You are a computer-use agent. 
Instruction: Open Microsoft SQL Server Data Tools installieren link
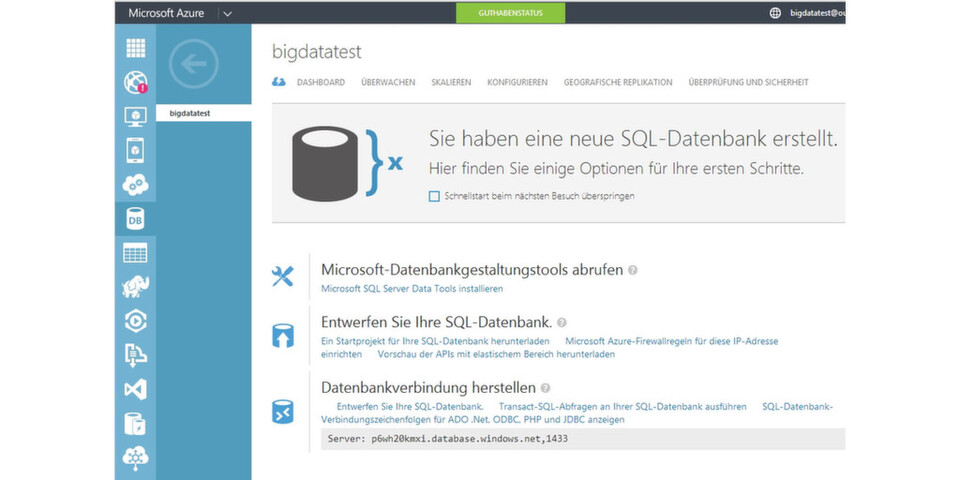coord(412,288)
